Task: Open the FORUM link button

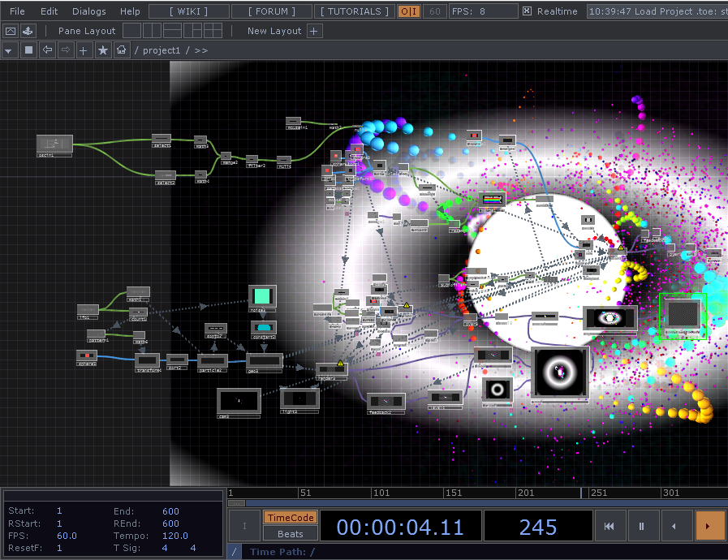Action: (x=272, y=11)
